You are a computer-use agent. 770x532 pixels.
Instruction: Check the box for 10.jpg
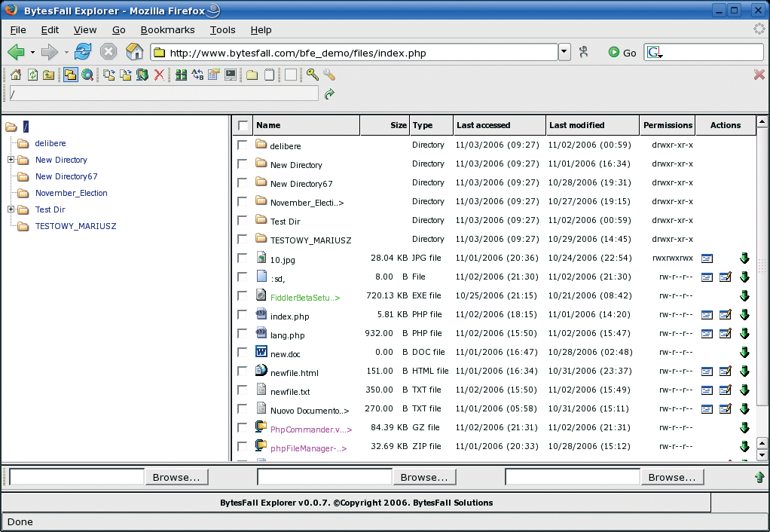242,258
